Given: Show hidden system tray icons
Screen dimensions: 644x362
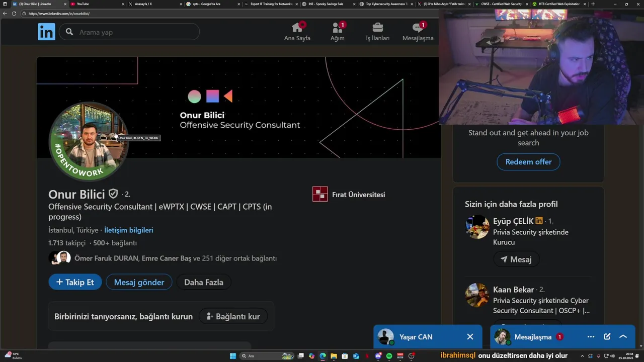Looking at the screenshot, I should 582,356.
